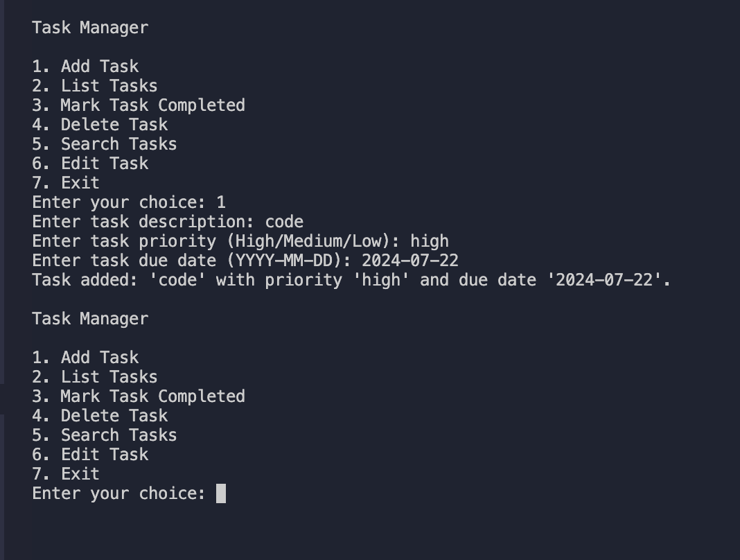Click "high" typed after the priority prompt

pos(430,241)
